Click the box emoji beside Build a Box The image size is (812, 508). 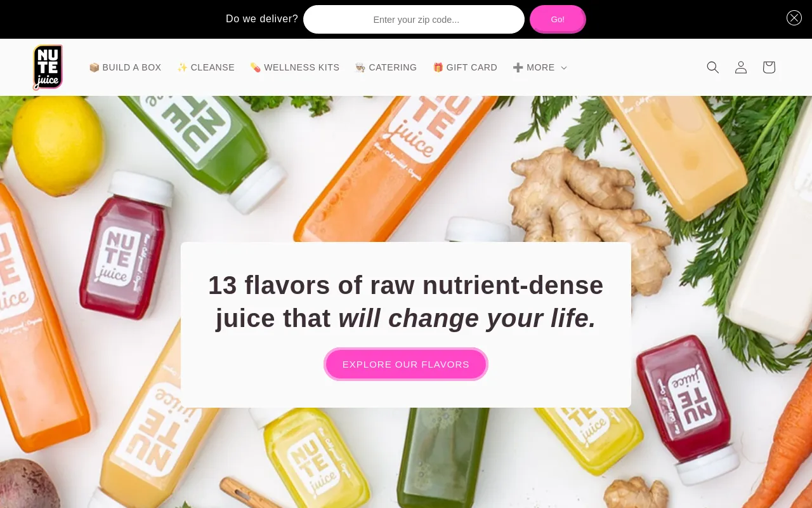tap(94, 67)
